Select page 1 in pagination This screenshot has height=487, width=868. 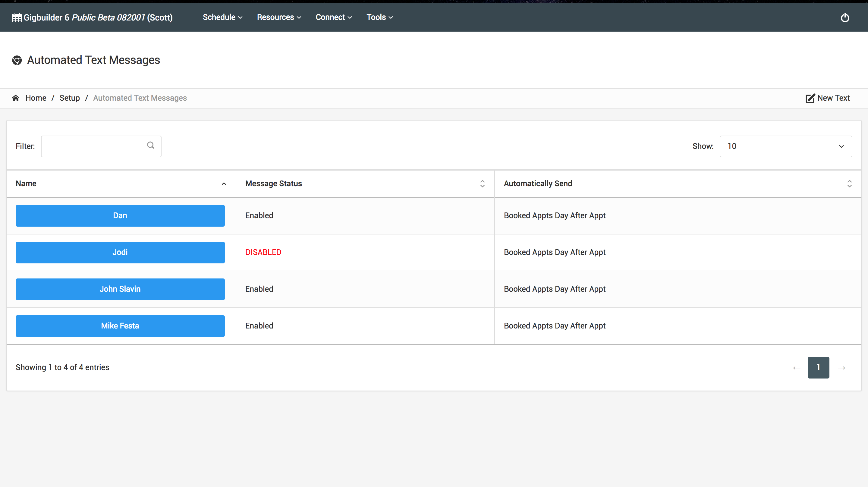click(818, 368)
